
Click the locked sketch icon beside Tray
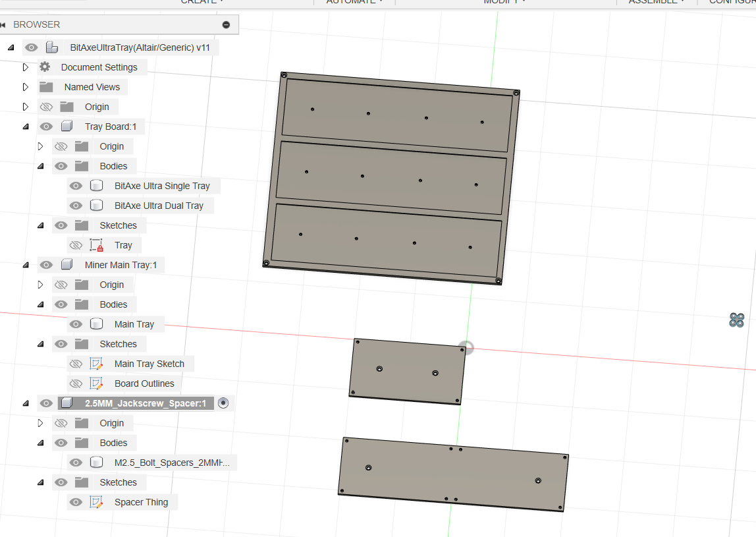[x=96, y=245]
